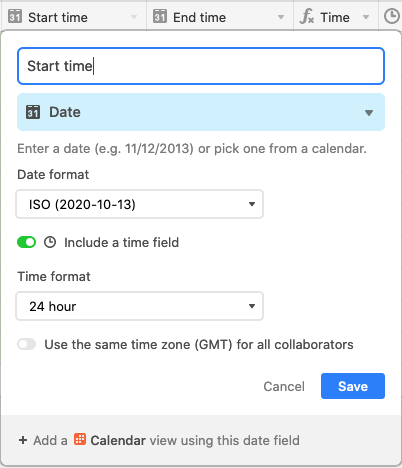Click the clock icon beside Include a time field
This screenshot has width=402, height=468.
[x=50, y=242]
